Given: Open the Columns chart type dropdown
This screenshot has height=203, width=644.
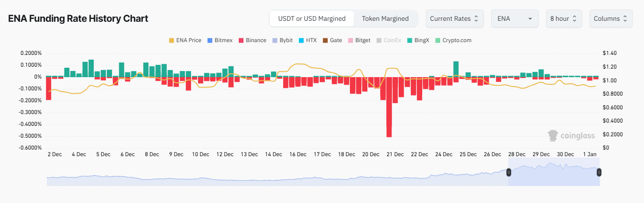Looking at the screenshot, I should pyautogui.click(x=611, y=18).
